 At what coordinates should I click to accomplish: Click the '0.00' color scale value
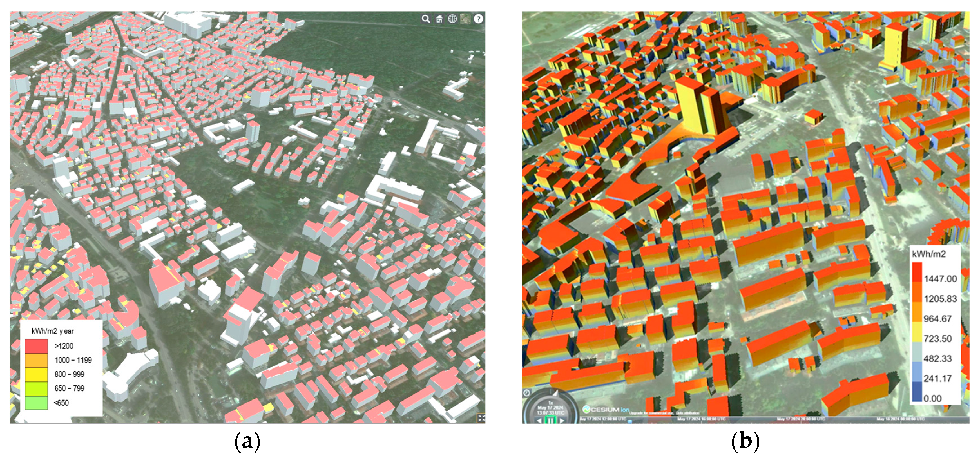coord(932,399)
